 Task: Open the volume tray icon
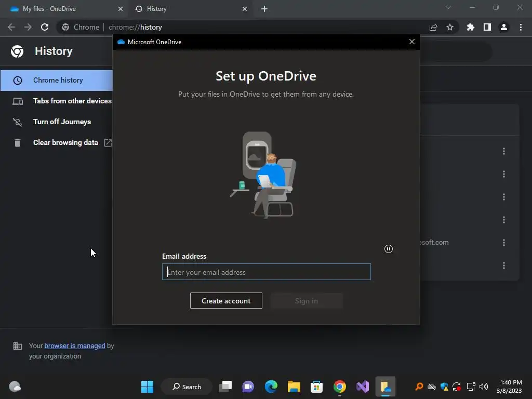484,387
